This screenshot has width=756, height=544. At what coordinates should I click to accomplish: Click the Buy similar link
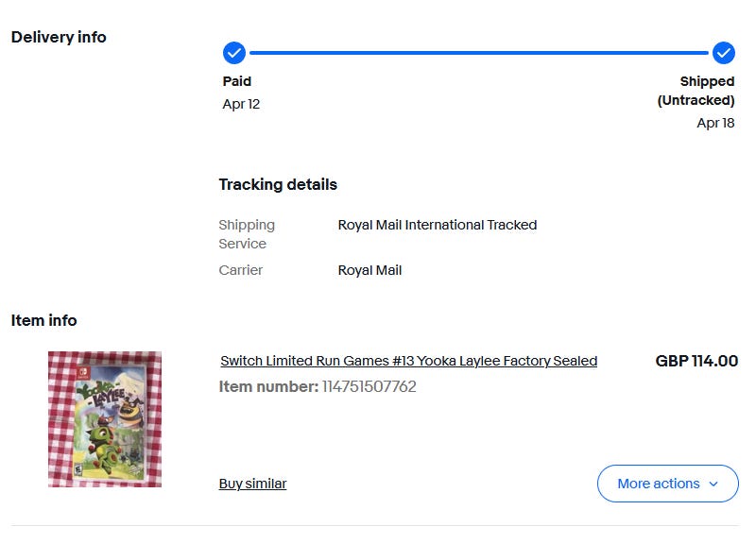(x=252, y=484)
